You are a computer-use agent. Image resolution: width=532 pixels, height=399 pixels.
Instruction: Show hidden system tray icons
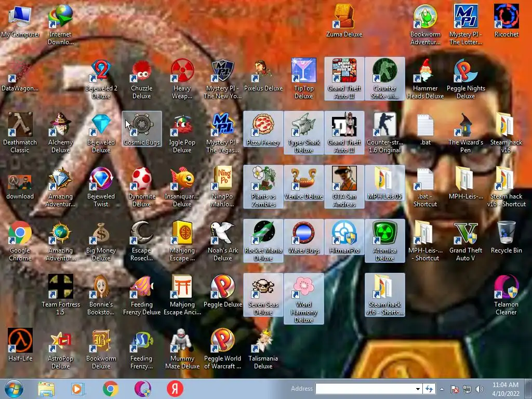442,389
